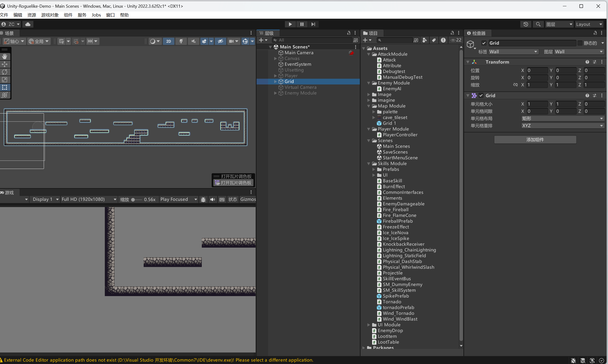Click the Pause button
This screenshot has width=608, height=364.
pos(302,24)
